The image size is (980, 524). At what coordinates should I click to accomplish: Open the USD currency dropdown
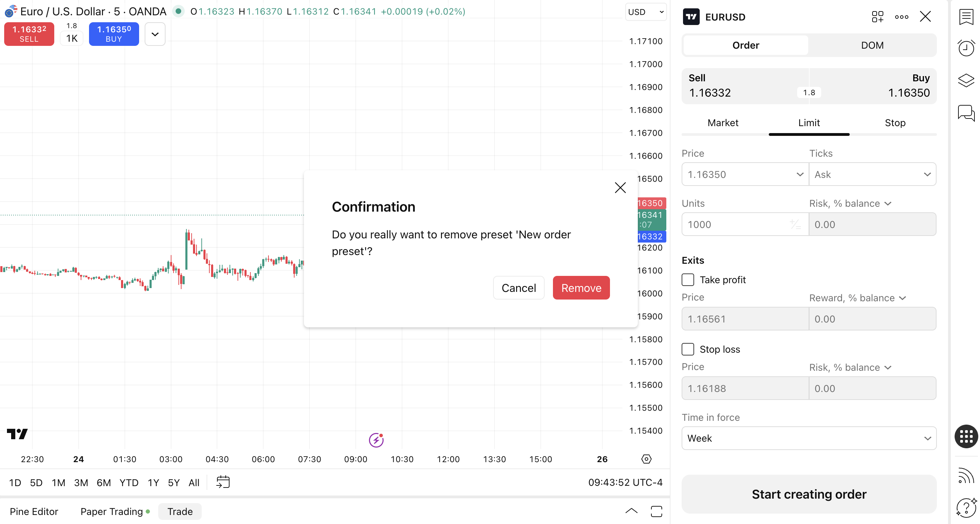[x=645, y=12]
